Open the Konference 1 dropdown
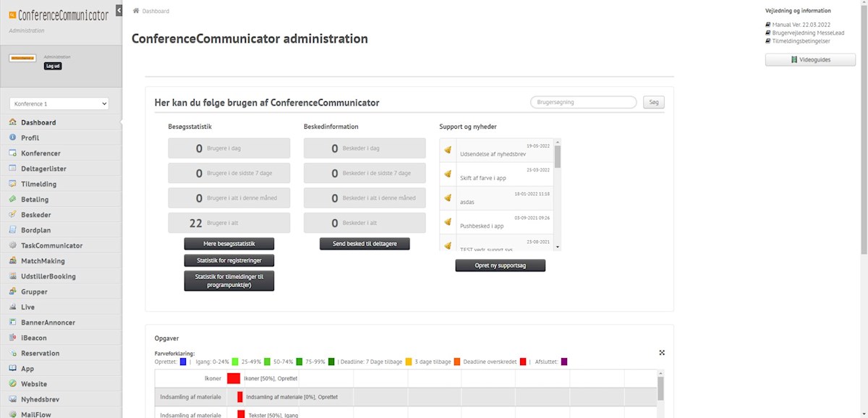This screenshot has height=418, width=868. [x=59, y=104]
